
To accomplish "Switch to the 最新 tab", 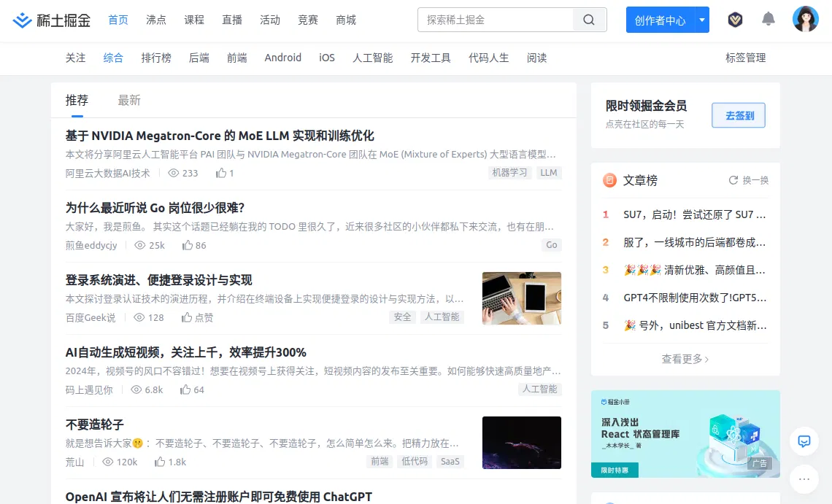I will point(129,101).
